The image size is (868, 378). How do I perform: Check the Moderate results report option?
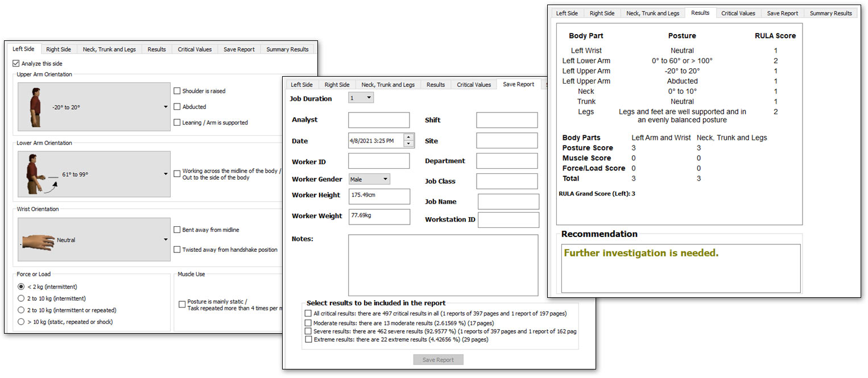[308, 322]
